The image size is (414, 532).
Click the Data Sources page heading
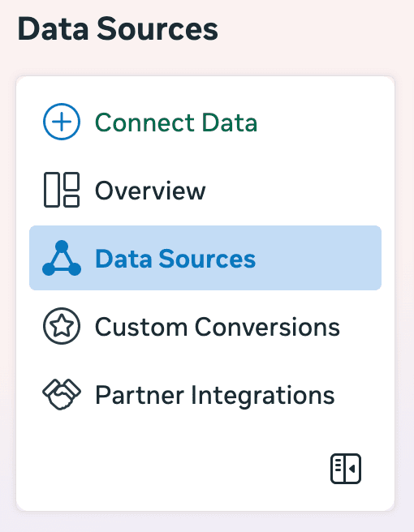pos(118,29)
